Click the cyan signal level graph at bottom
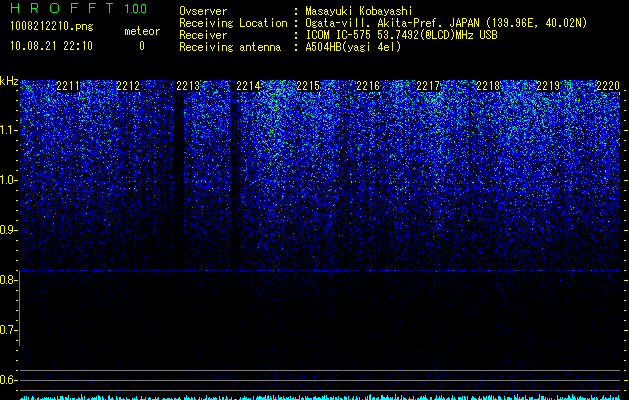 (x=320, y=397)
